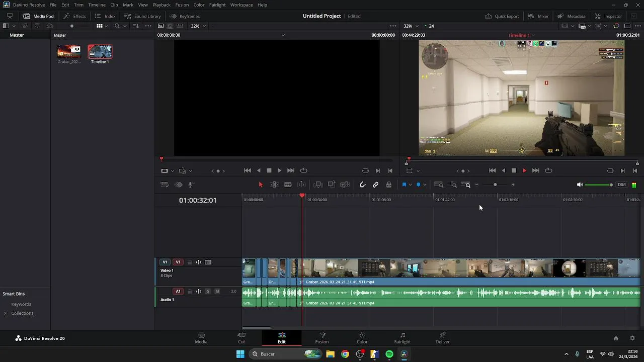Adjust the monitor volume slider
This screenshot has width=644, height=362.
click(x=600, y=185)
